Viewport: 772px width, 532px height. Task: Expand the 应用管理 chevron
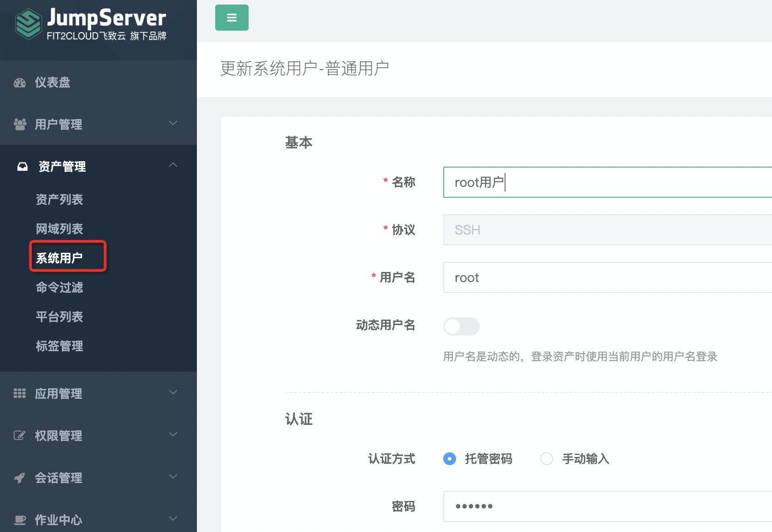(x=173, y=392)
